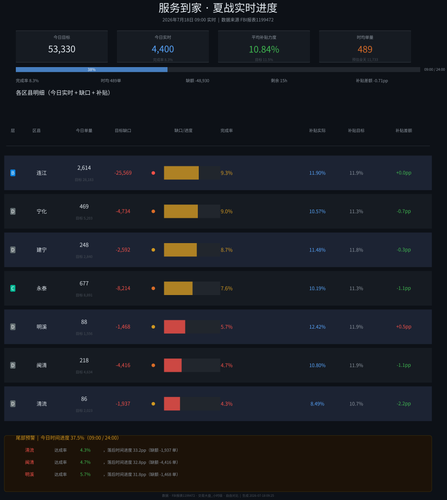This screenshot has width=447, height=500.
Task: Select the 4,400 today real-time card
Action: (x=163, y=46)
